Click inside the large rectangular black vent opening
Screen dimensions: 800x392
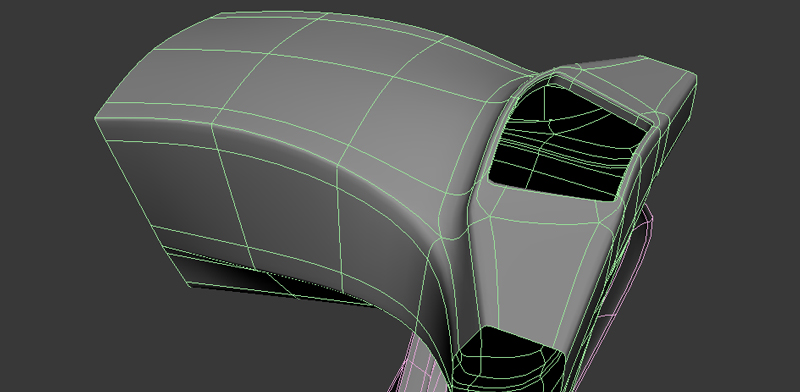[x=569, y=143]
